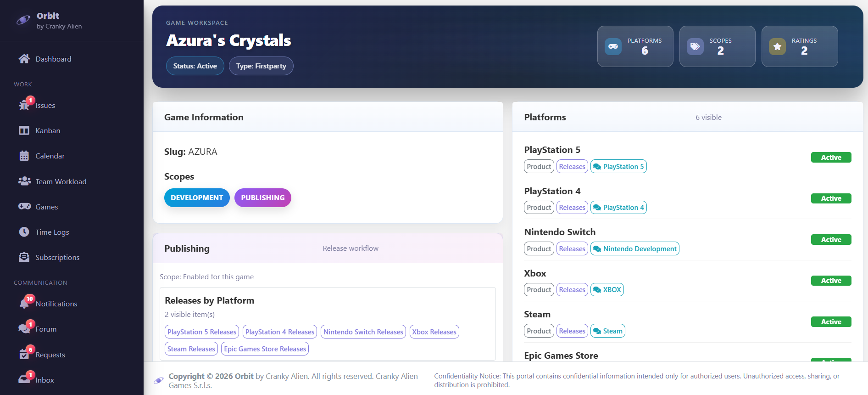Click Releases tag under Nintendo Switch
Image resolution: width=868 pixels, height=395 pixels.
coord(572,248)
